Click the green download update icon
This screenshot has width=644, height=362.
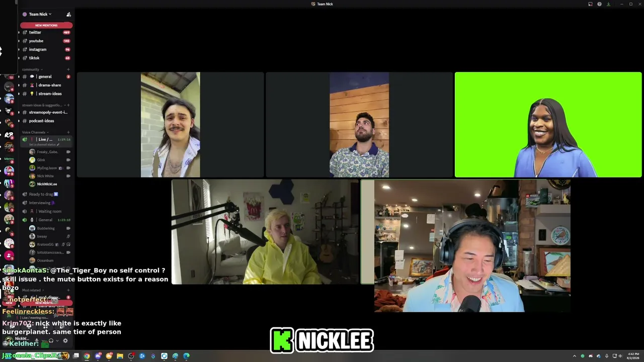point(608,4)
